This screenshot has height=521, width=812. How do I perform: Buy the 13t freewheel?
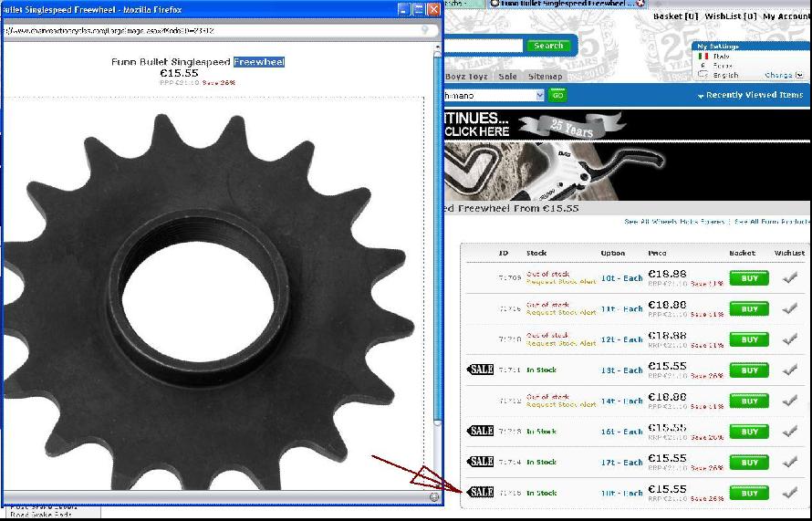point(749,370)
